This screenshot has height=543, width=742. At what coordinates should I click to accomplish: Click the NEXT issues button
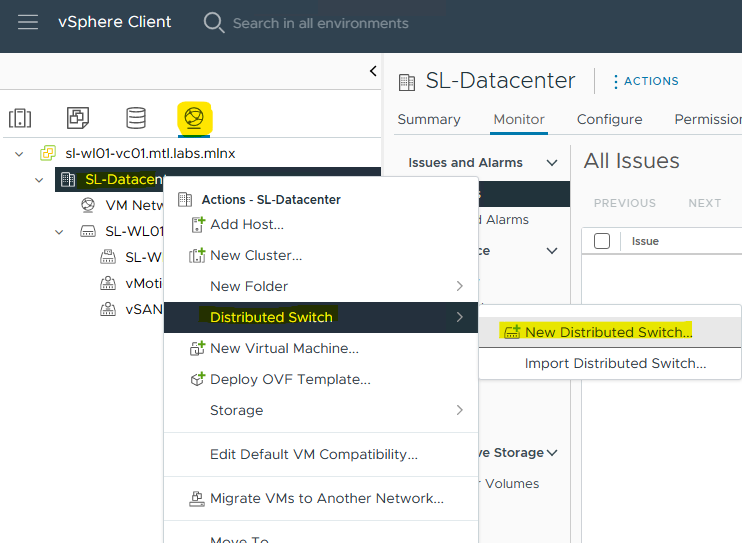[x=705, y=203]
